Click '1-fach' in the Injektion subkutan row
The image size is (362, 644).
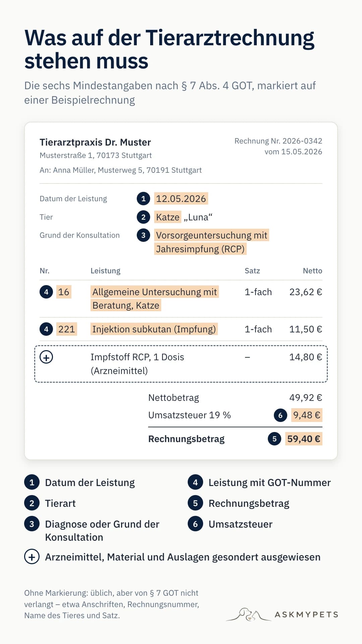(258, 329)
